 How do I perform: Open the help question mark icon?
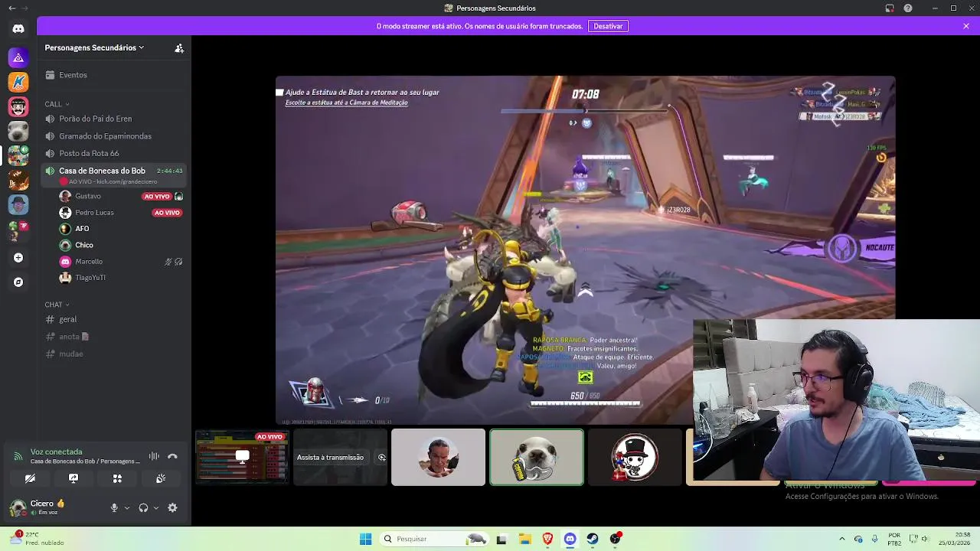(x=907, y=8)
